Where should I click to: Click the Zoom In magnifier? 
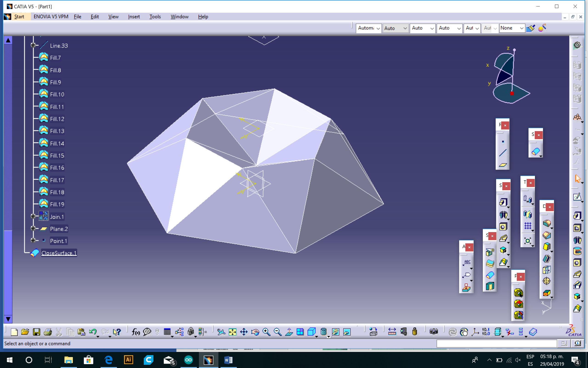click(x=266, y=332)
